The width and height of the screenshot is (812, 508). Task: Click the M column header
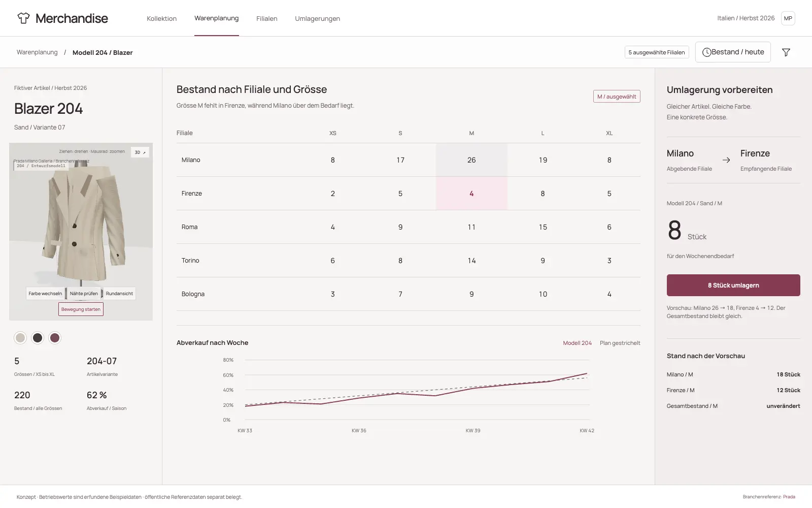(471, 133)
